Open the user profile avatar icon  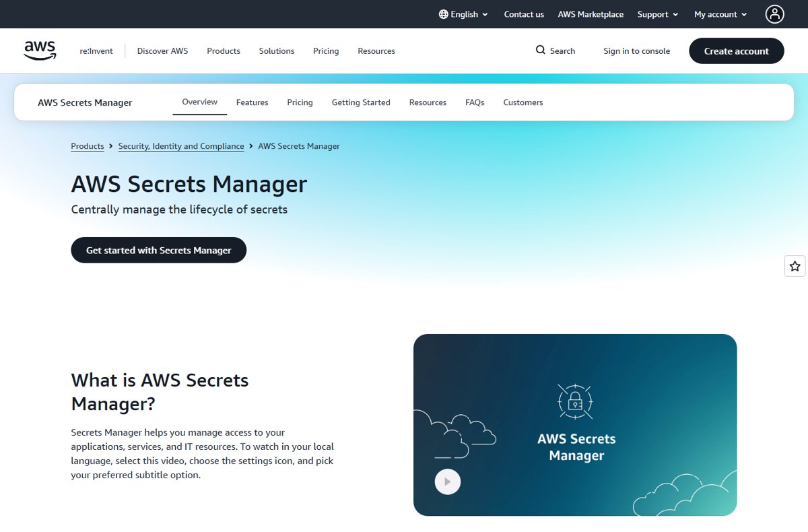pyautogui.click(x=775, y=14)
